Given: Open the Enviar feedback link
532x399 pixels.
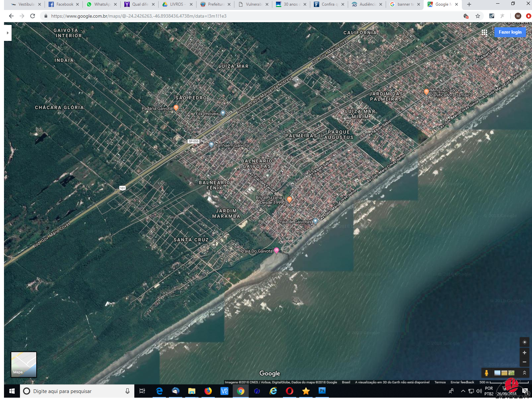Looking at the screenshot, I should pos(462,382).
